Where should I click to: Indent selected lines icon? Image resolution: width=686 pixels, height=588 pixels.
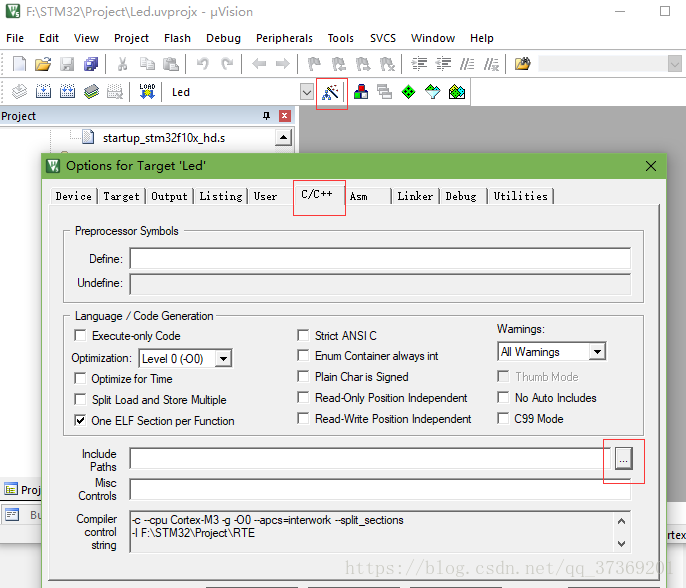419,64
